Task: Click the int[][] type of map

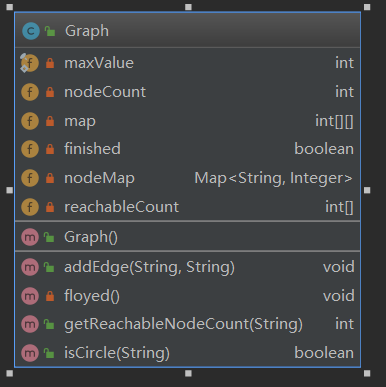Action: tap(334, 121)
